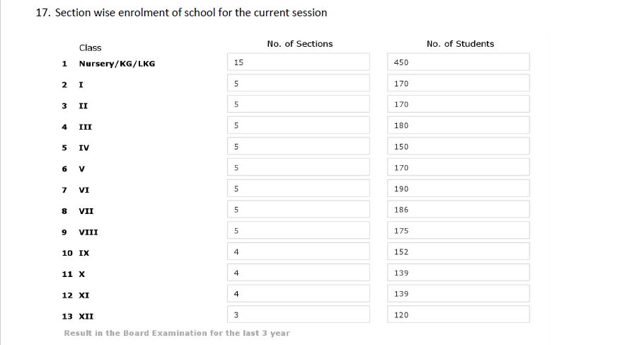
Task: Click Class V number of sections field
Action: [299, 167]
